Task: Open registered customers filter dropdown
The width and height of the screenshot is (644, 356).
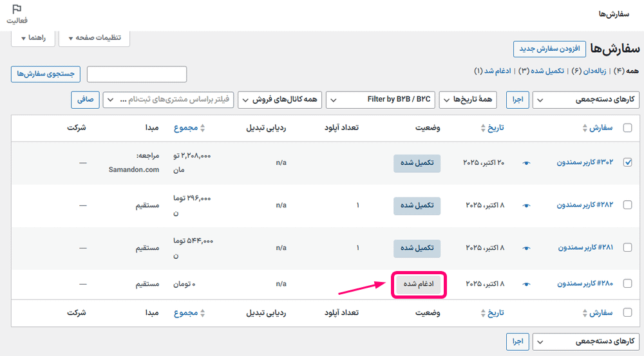Action: pos(168,100)
